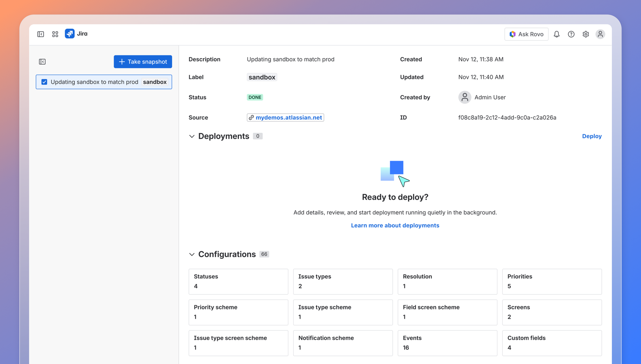This screenshot has height=364, width=641.
Task: Open the app switcher grid icon
Action: 55,34
